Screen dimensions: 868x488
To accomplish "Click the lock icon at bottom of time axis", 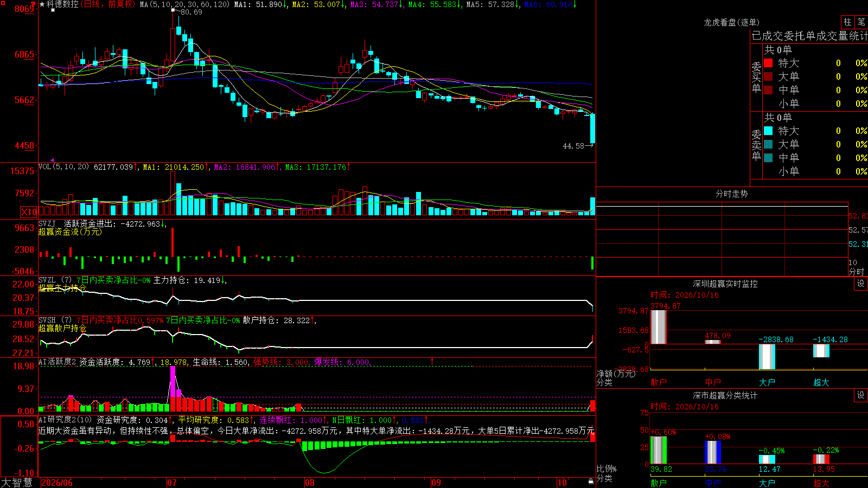I will pyautogui.click(x=591, y=481).
